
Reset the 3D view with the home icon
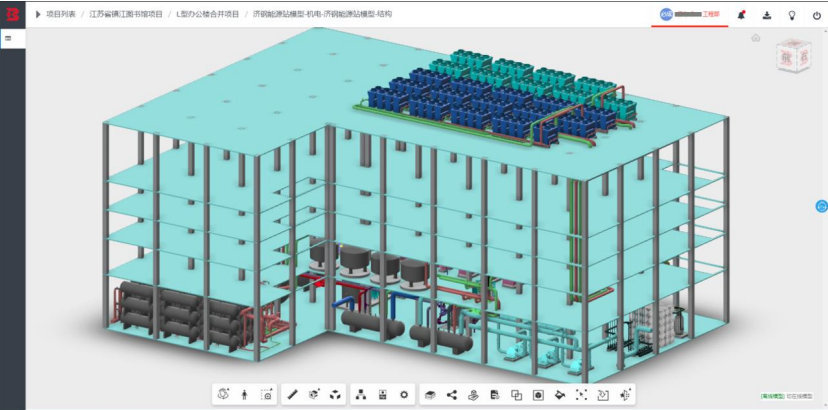[x=756, y=38]
